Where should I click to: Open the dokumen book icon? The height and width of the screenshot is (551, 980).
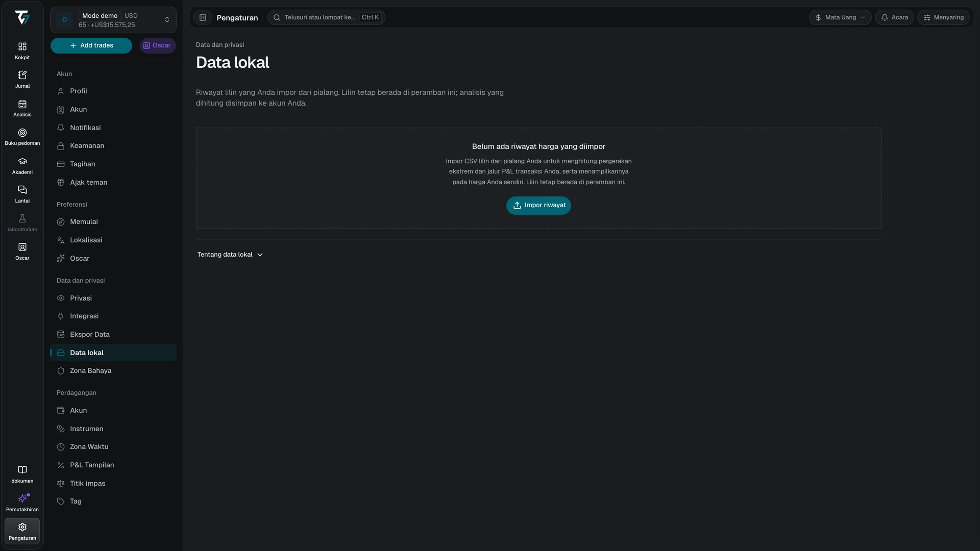[22, 474]
